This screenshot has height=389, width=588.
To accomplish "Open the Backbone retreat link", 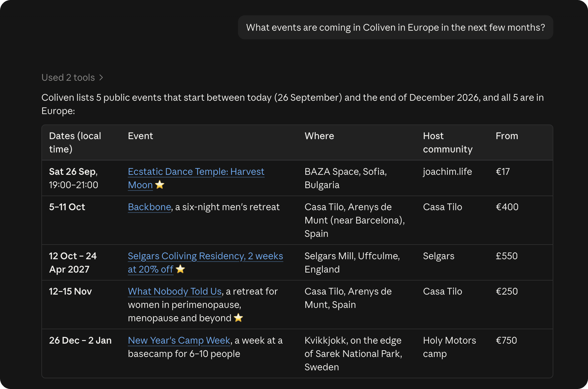I will click(x=149, y=207).
